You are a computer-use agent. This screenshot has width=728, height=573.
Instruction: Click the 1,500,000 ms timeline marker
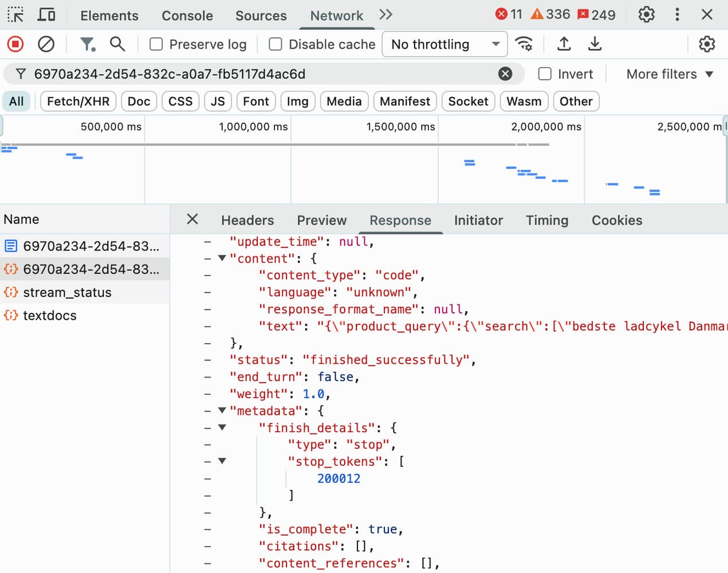point(400,127)
